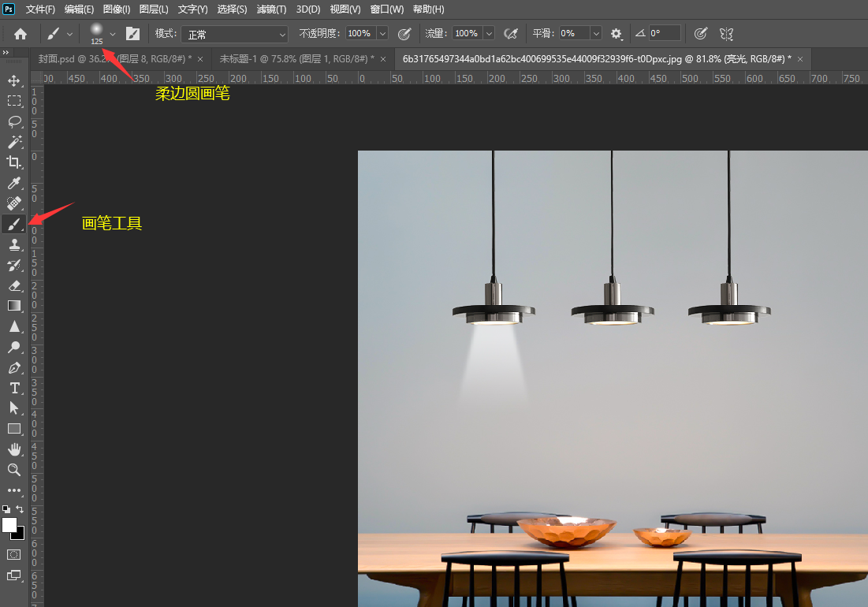
Task: Open the 平滑 smoothing slider dropdown
Action: click(596, 34)
